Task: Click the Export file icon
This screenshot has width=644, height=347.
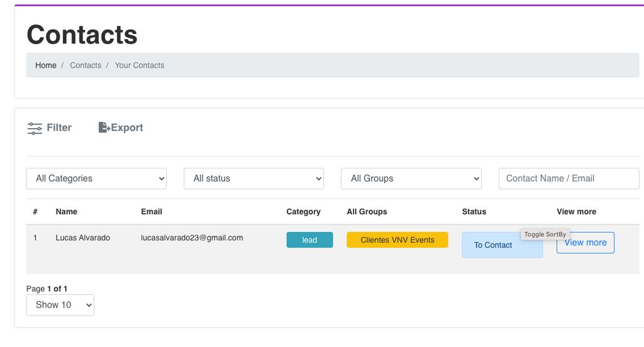Action: [x=104, y=128]
